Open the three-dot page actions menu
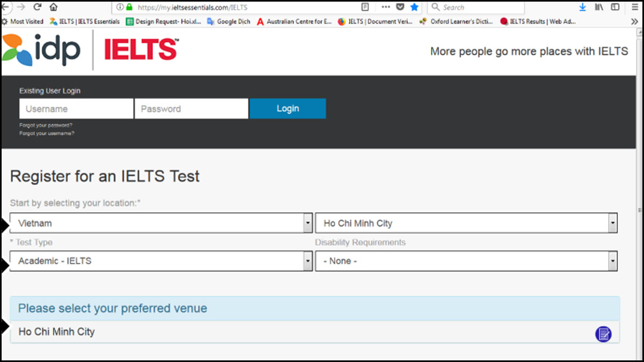644x362 pixels. (385, 7)
